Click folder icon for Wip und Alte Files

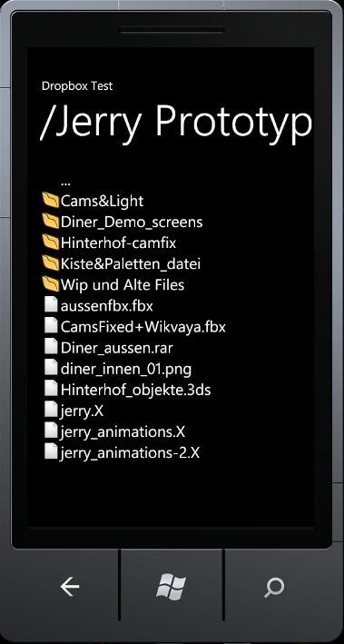(51, 284)
